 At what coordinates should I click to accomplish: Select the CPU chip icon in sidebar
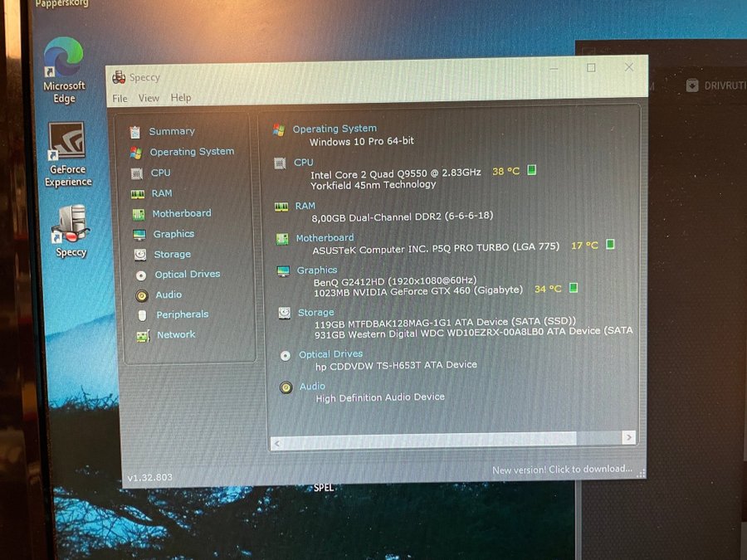click(x=137, y=174)
